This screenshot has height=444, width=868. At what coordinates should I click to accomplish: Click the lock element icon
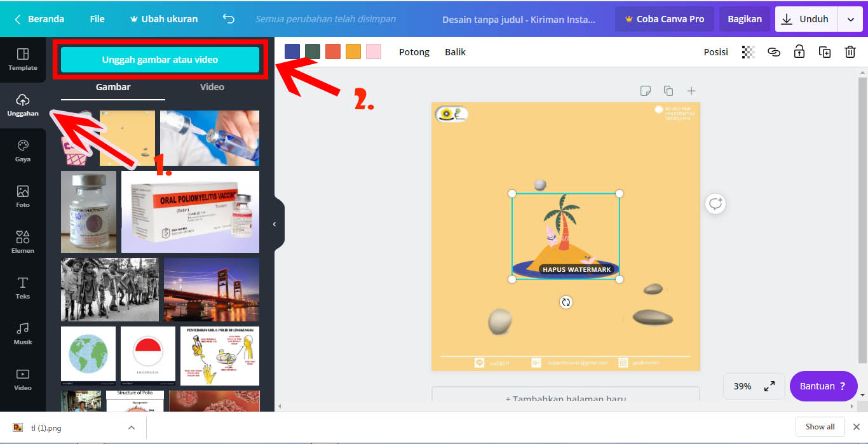coord(799,52)
